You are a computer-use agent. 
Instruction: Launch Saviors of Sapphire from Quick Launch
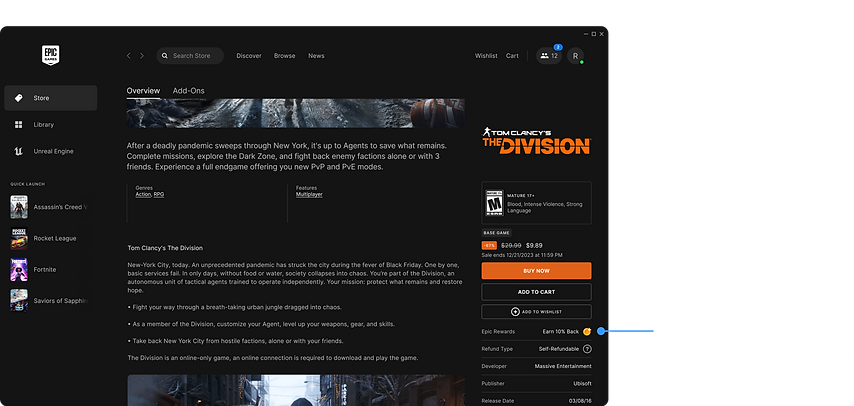[49, 301]
